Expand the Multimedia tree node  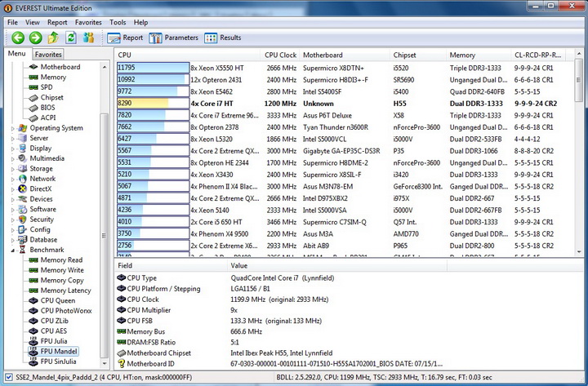click(13, 159)
